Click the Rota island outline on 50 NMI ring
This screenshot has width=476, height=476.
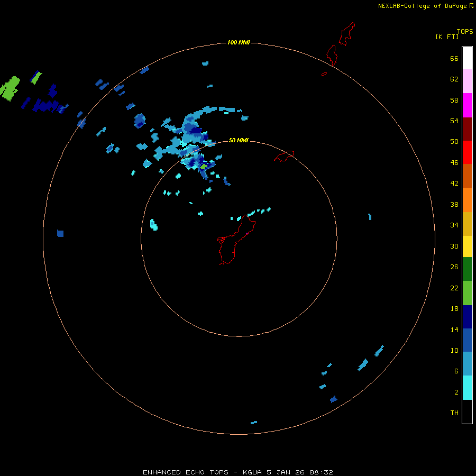coord(284,155)
